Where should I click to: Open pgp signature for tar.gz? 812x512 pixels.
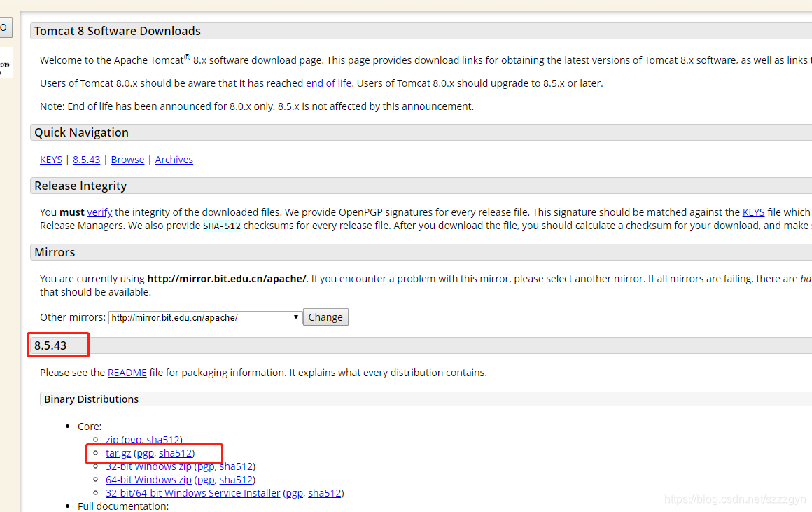click(145, 453)
